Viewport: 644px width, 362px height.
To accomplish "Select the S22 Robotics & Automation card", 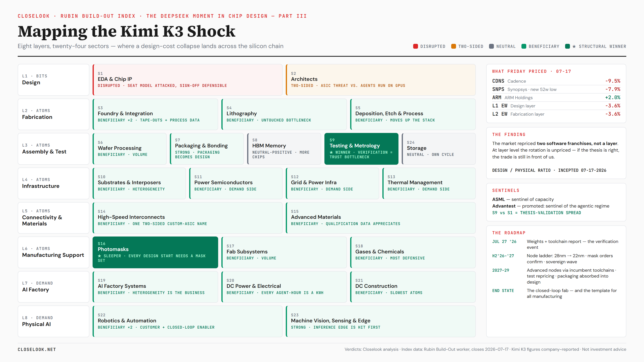I will pyautogui.click(x=188, y=321).
